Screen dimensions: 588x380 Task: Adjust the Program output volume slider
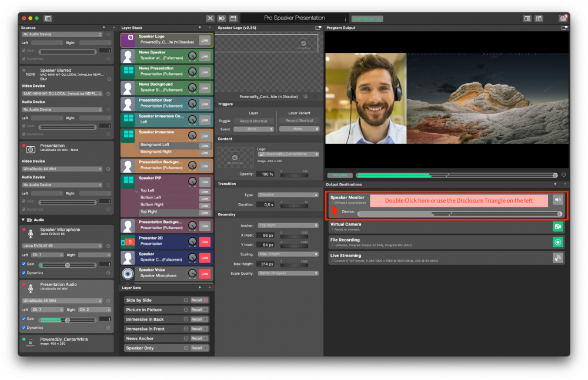coord(456,176)
